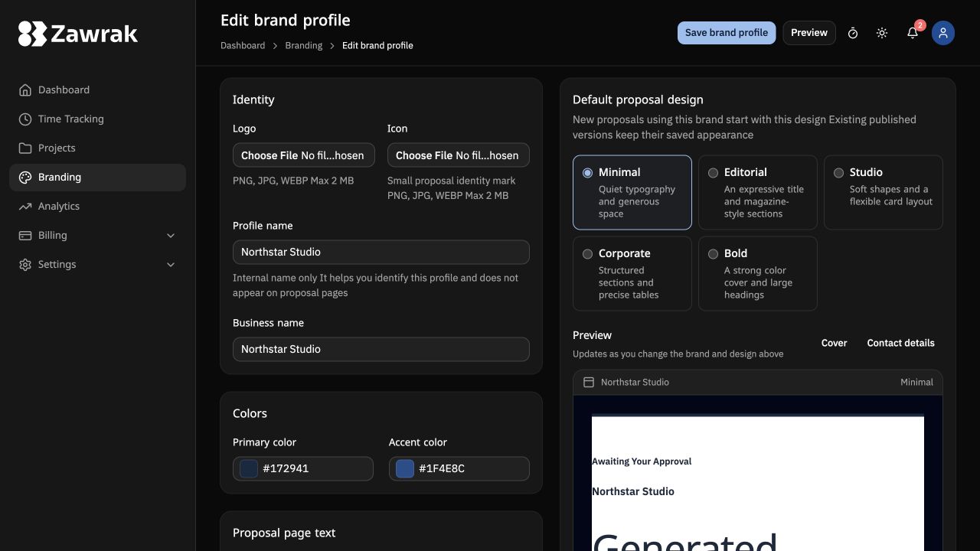Click 'Edit brand profile' breadcrumb text
Image resolution: width=980 pixels, height=551 pixels.
coord(377,45)
